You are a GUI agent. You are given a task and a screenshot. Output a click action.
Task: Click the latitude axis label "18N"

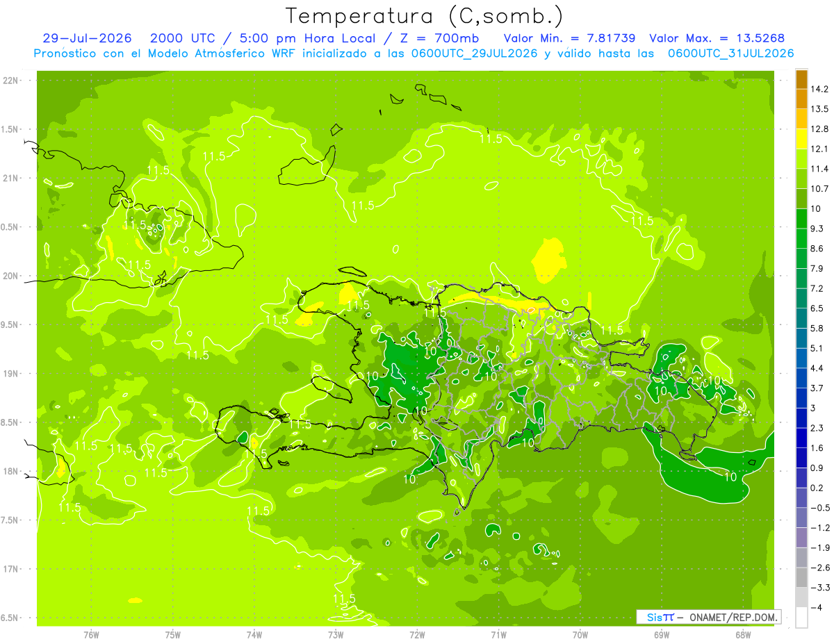[x=11, y=471]
